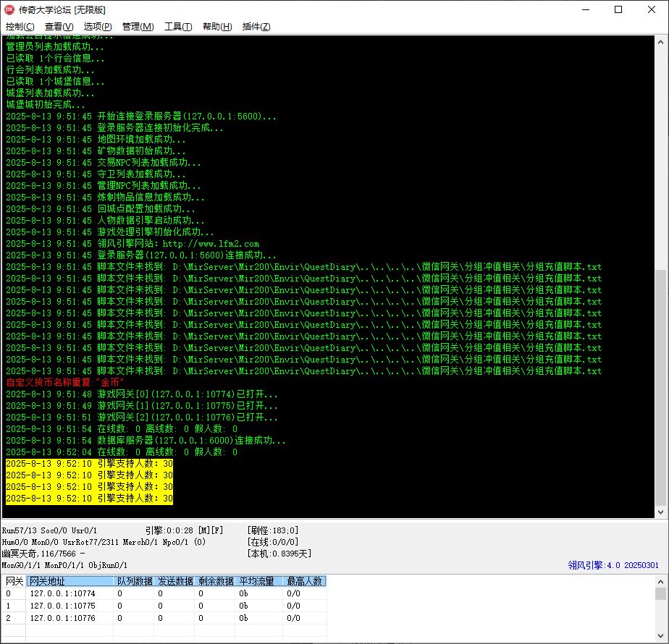Viewport: 669px width, 644px height.
Task: Click the red 自定义货币名称重复 error line
Action: point(64,382)
